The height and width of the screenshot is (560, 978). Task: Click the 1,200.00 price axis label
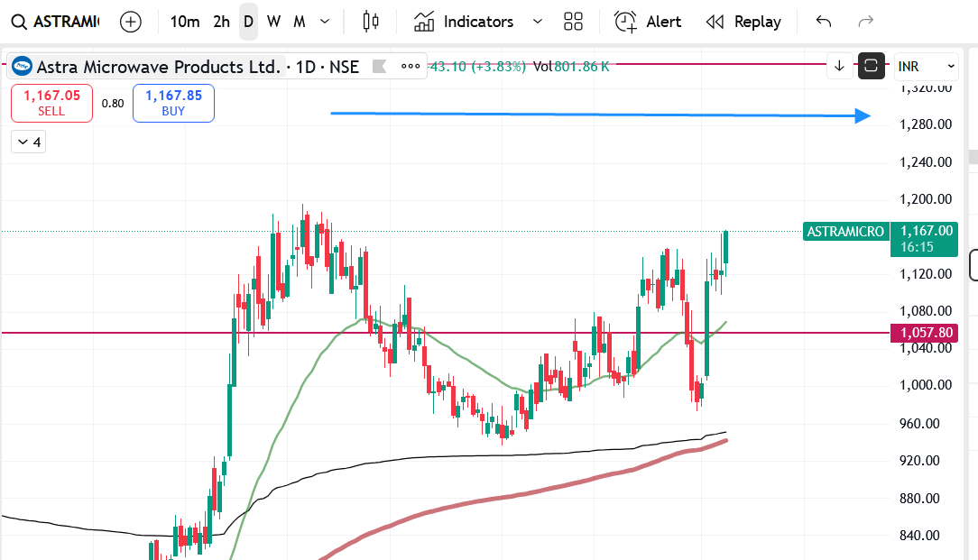click(926, 199)
